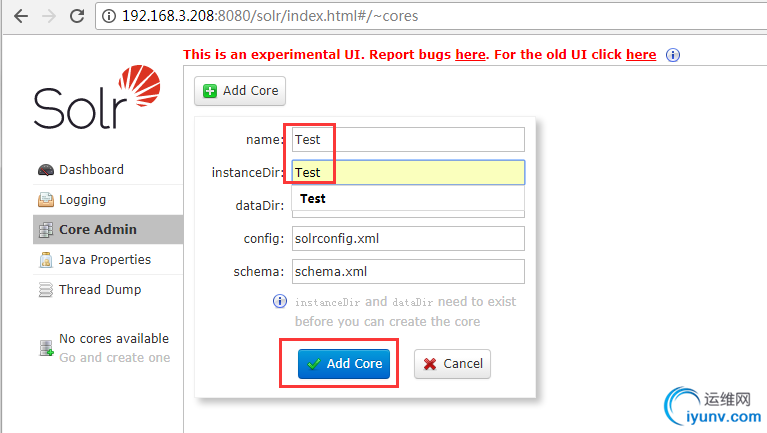
Task: Click the Dashboard gauge icon
Action: click(46, 170)
